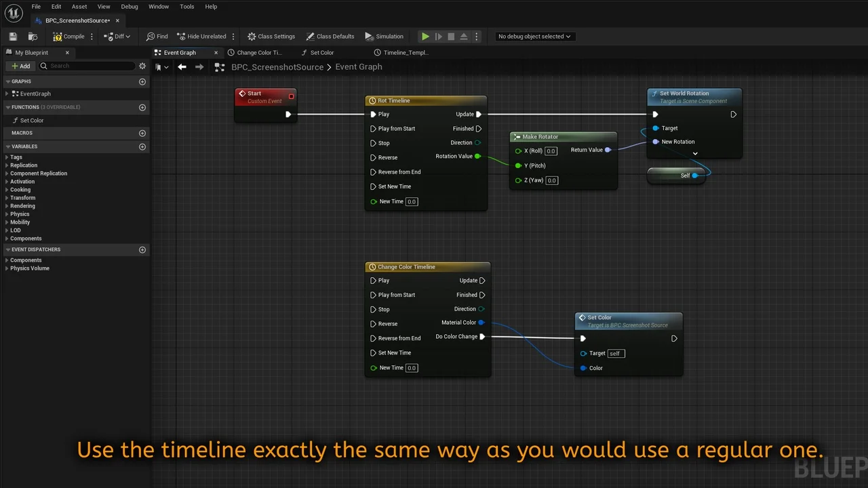868x488 pixels.
Task: Add a new graph with plus icon
Action: coord(142,81)
